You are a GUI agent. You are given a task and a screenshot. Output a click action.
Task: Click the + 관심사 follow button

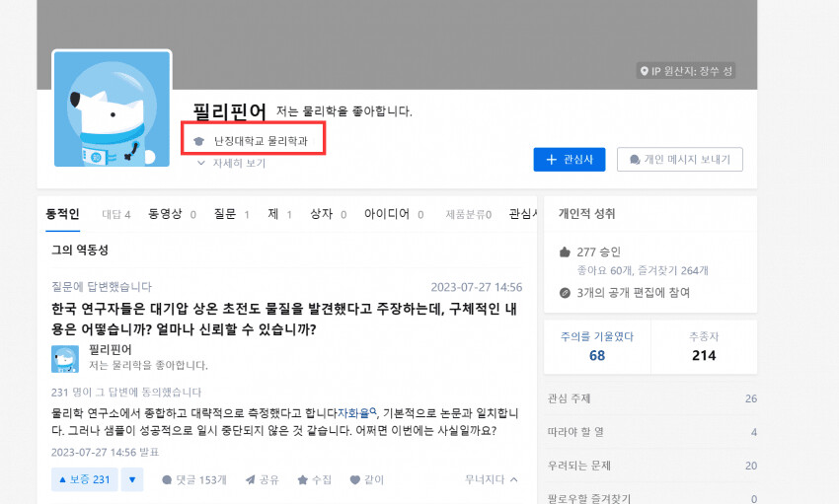point(570,159)
